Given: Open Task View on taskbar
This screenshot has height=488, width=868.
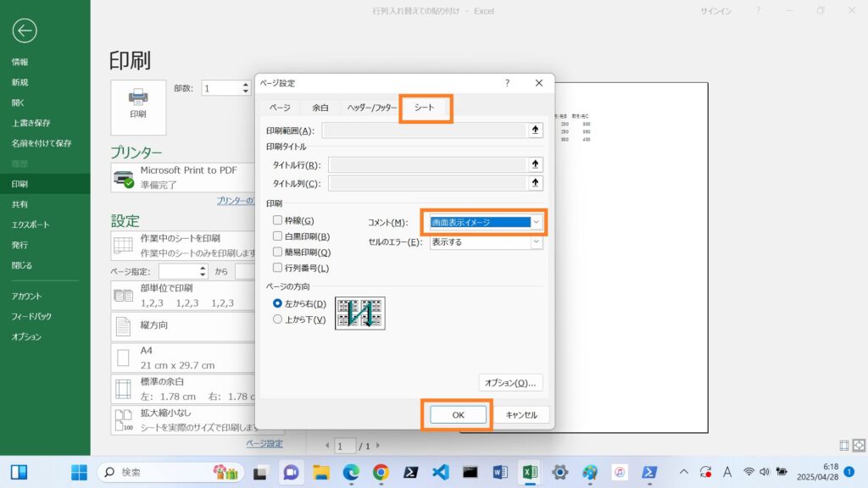Looking at the screenshot, I should pos(260,473).
